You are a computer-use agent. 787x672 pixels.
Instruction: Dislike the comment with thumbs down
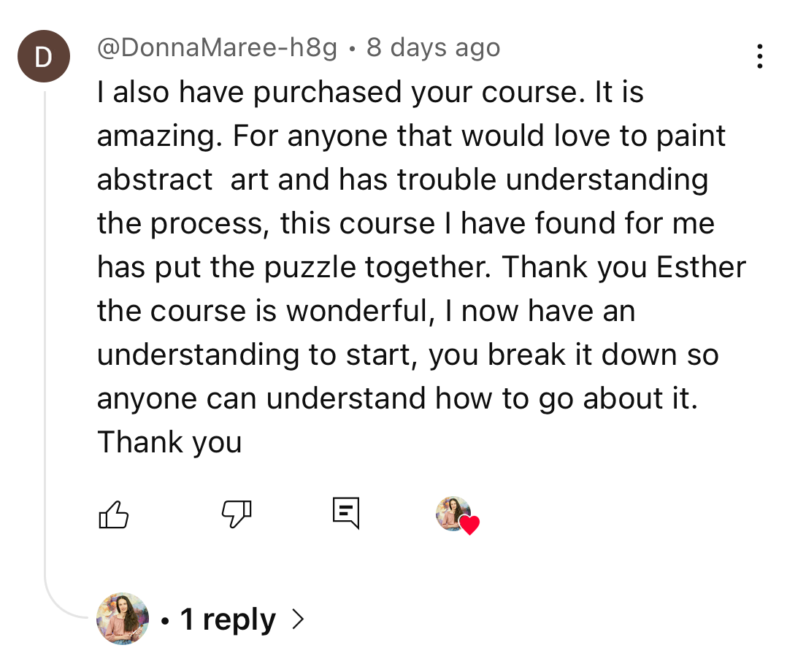(236, 514)
